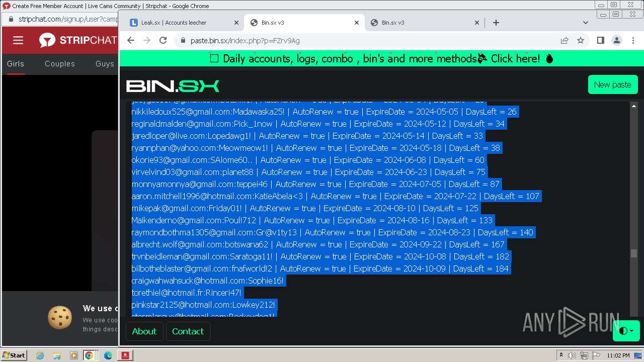Show hidden system tray icons
The height and width of the screenshot is (362, 644).
click(x=562, y=355)
